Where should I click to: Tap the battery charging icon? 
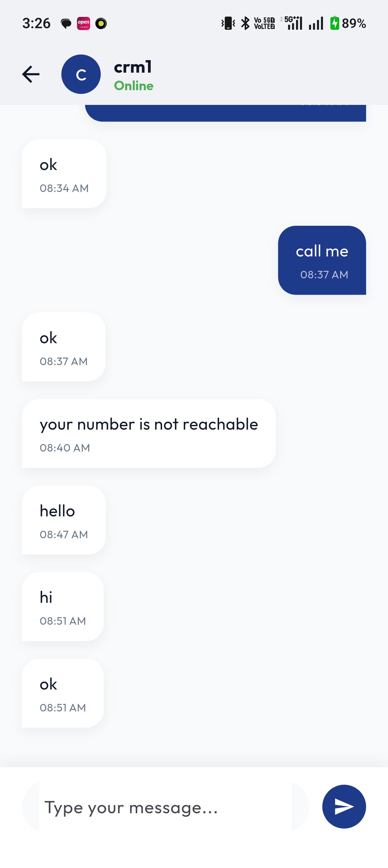click(334, 23)
